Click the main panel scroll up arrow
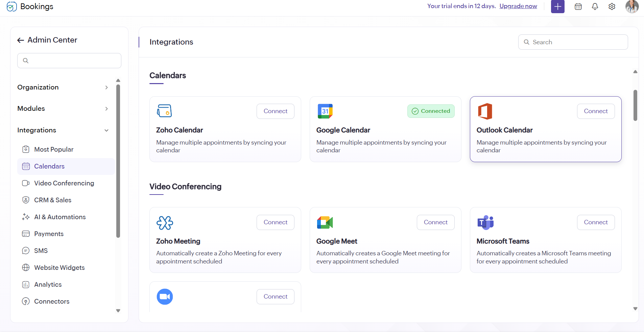Viewport: 644px width, 332px height. click(x=636, y=72)
